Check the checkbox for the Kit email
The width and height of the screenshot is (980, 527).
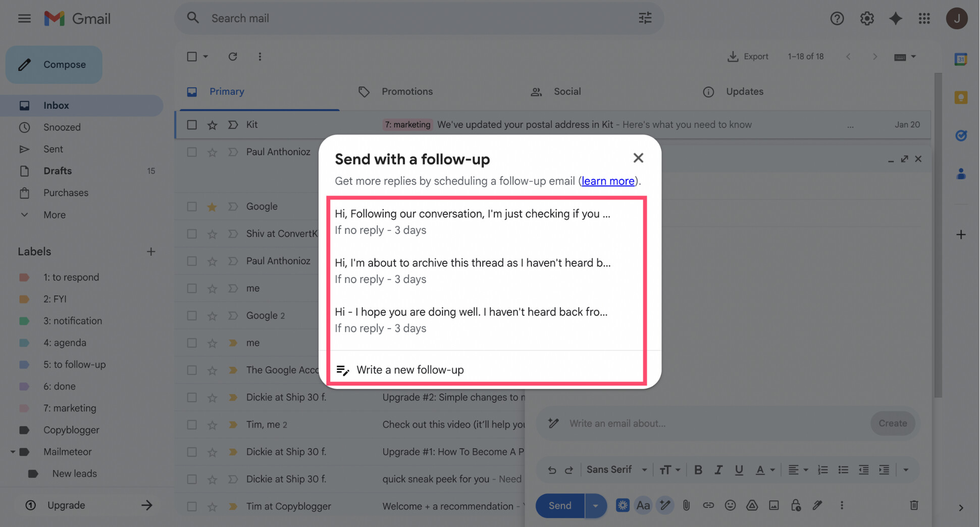(x=192, y=125)
